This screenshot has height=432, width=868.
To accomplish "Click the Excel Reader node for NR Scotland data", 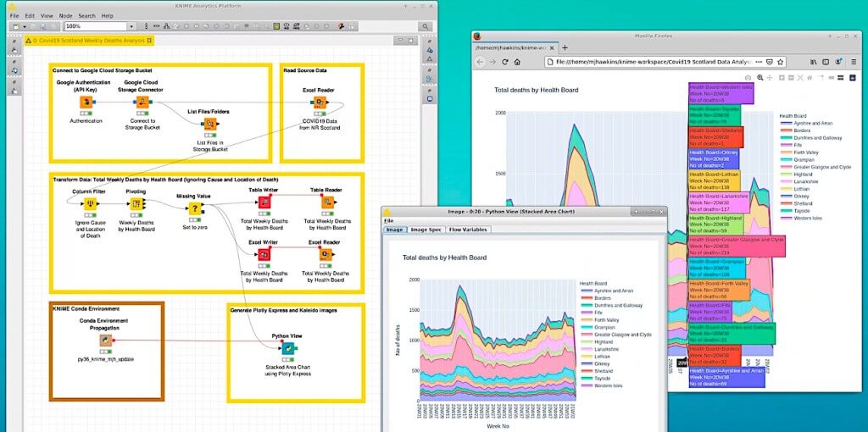I will (320, 102).
